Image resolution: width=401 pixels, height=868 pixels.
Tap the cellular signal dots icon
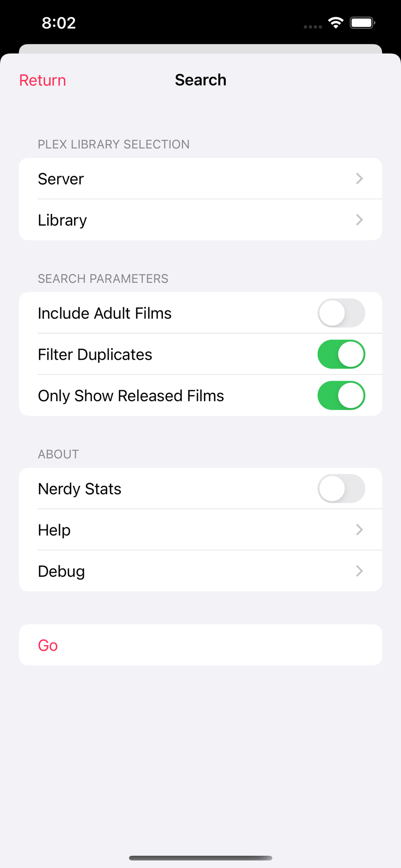point(312,26)
